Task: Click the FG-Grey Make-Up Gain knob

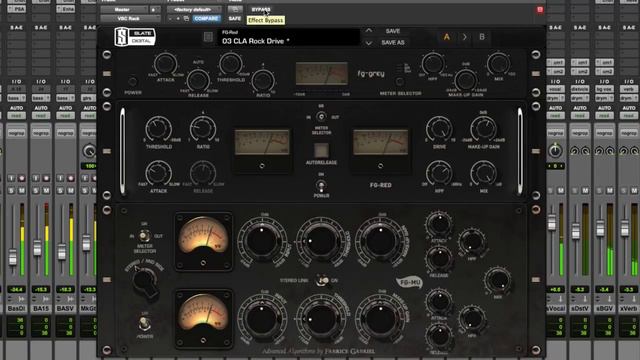Action: click(466, 80)
